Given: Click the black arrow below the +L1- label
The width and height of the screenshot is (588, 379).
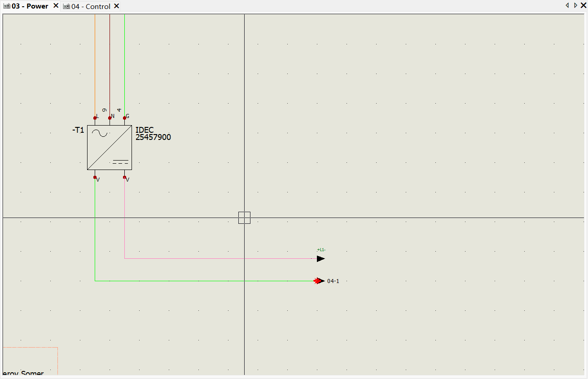Looking at the screenshot, I should (x=320, y=259).
